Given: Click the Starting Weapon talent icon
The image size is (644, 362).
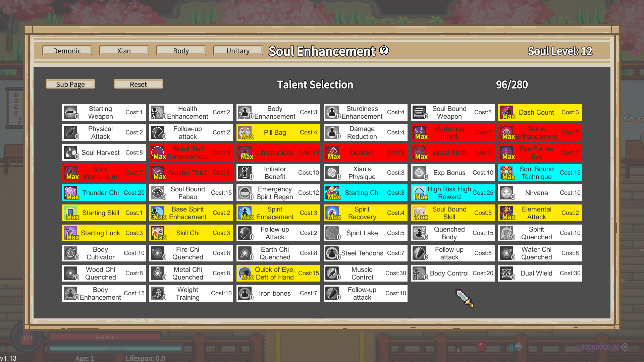Looking at the screenshot, I should coord(71,112).
